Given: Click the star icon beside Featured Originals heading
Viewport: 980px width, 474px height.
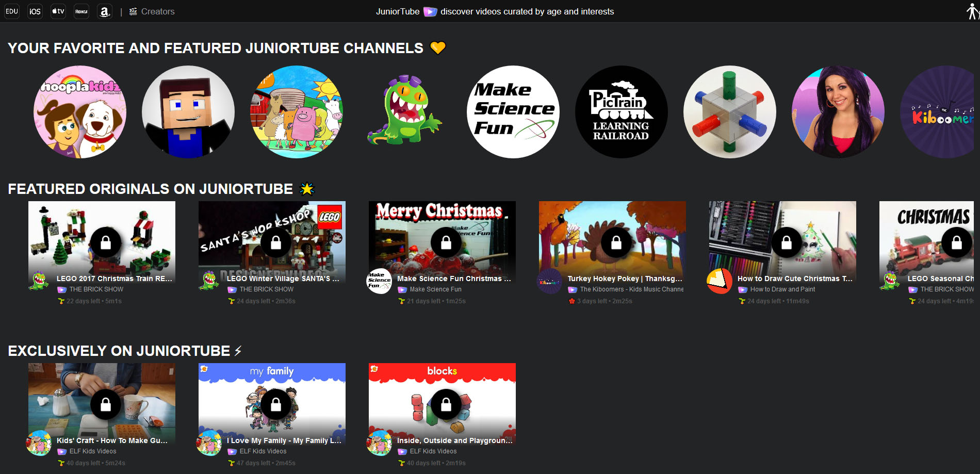Looking at the screenshot, I should 307,189.
